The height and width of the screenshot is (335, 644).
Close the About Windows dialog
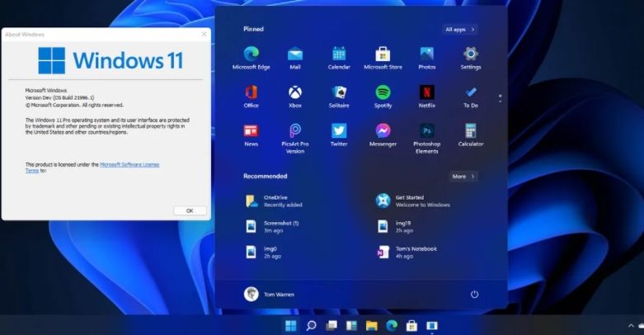(x=204, y=34)
